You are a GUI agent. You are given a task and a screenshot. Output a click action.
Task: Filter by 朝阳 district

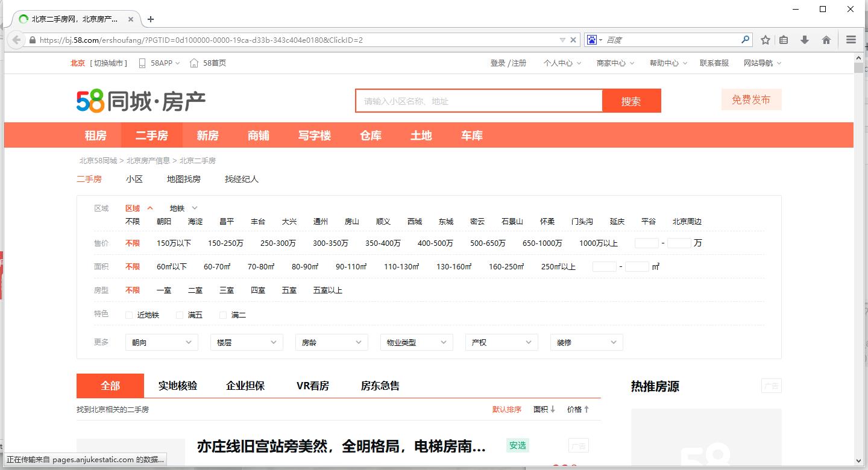tap(164, 221)
